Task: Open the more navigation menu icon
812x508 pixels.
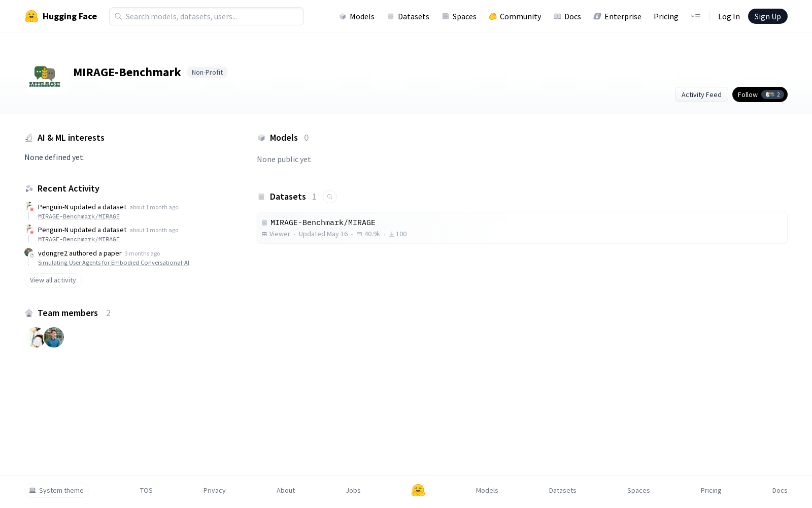Action: pos(695,16)
